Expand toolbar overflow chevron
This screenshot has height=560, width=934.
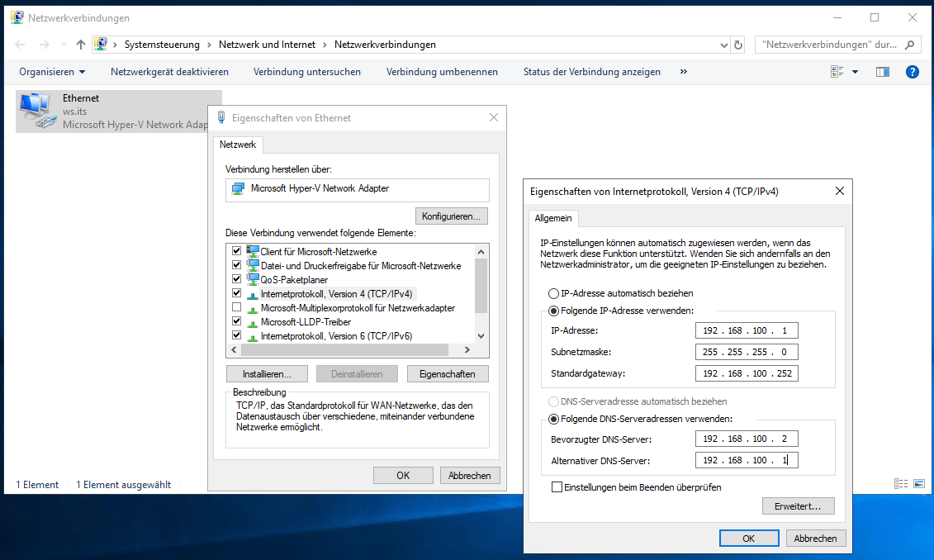pyautogui.click(x=683, y=72)
